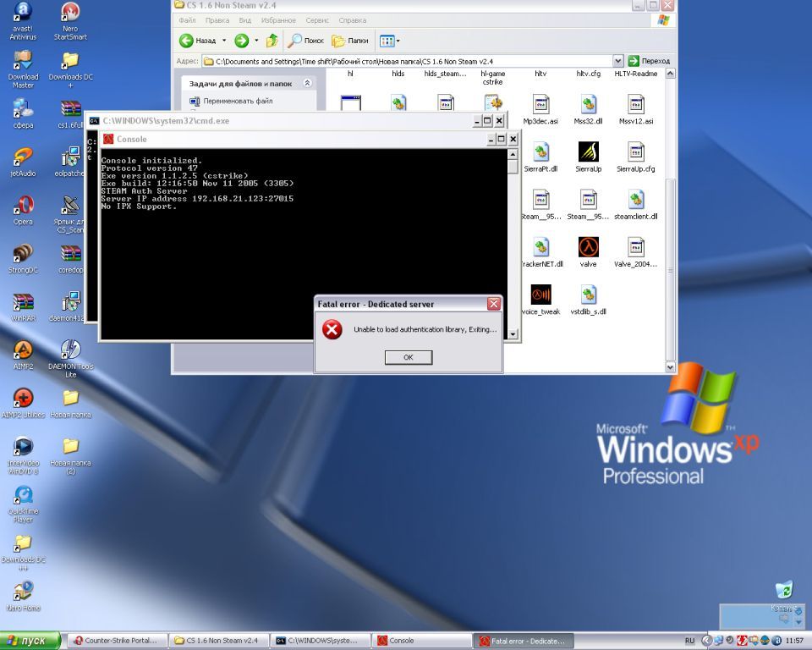Switch to CS 1.6 Non Steam taskbar item
Image resolution: width=812 pixels, height=650 pixels.
[x=220, y=641]
